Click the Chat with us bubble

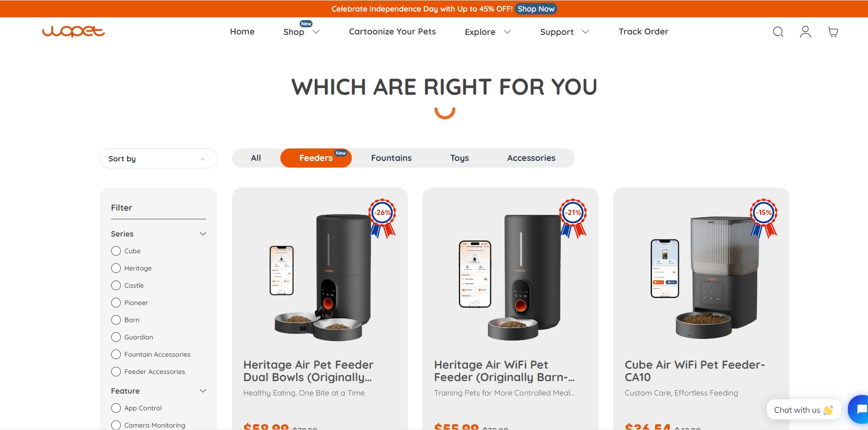[x=804, y=410]
